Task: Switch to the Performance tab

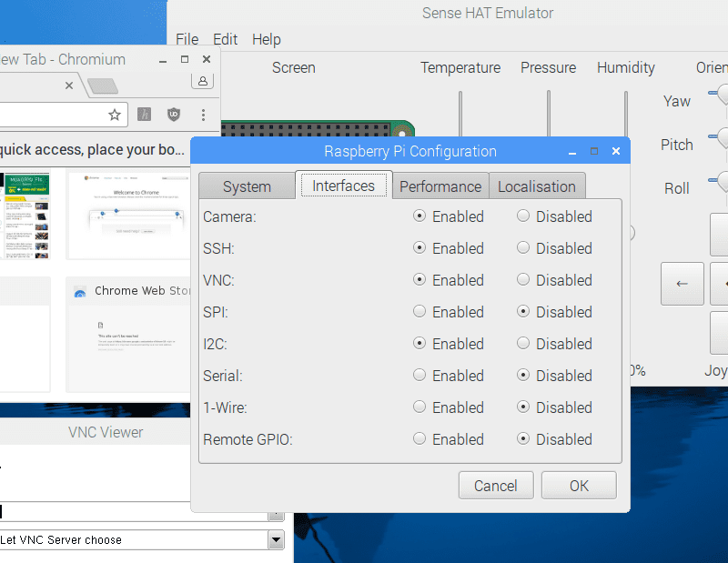Action: coord(440,186)
